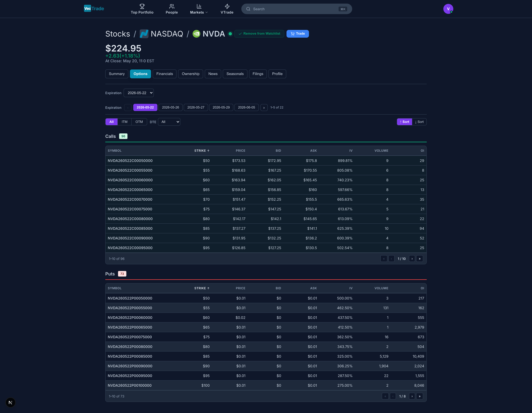
Task: Select expiration chip 2026-05-26
Action: click(x=171, y=107)
